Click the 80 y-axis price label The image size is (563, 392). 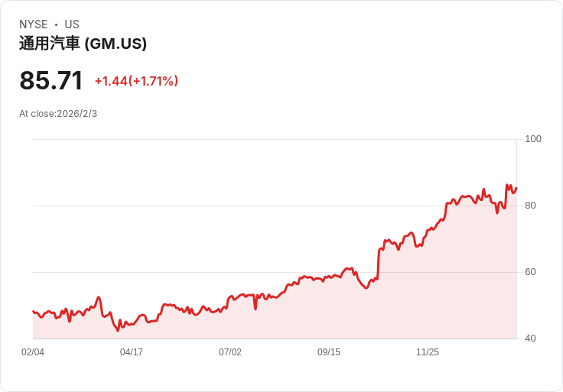530,206
